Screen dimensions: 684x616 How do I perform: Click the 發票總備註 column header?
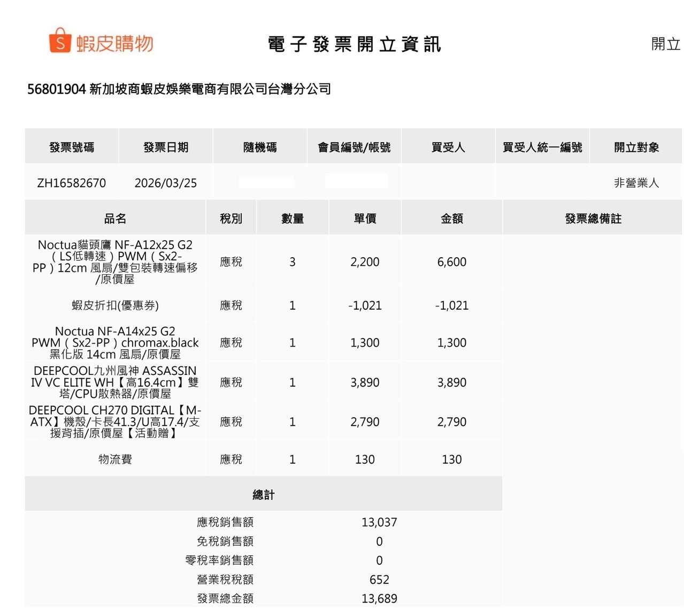[x=593, y=218]
